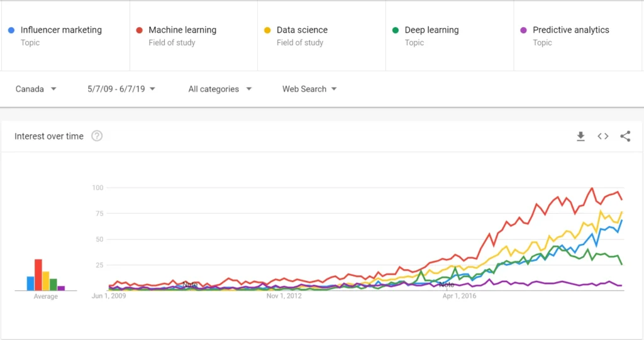Share the Interest over time chart
This screenshot has height=340, width=644.
click(625, 136)
